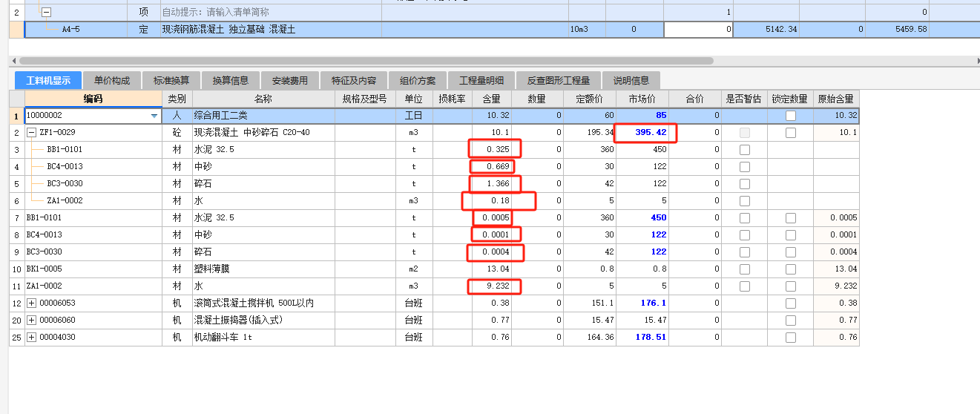
Task: Select the 5459.58 value in A4-5 row
Action: tap(897, 30)
